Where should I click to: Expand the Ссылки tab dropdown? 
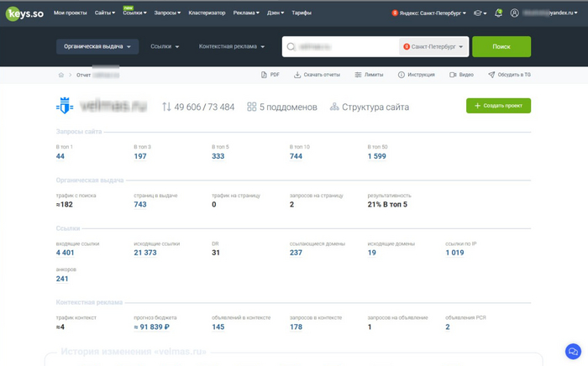(x=165, y=47)
